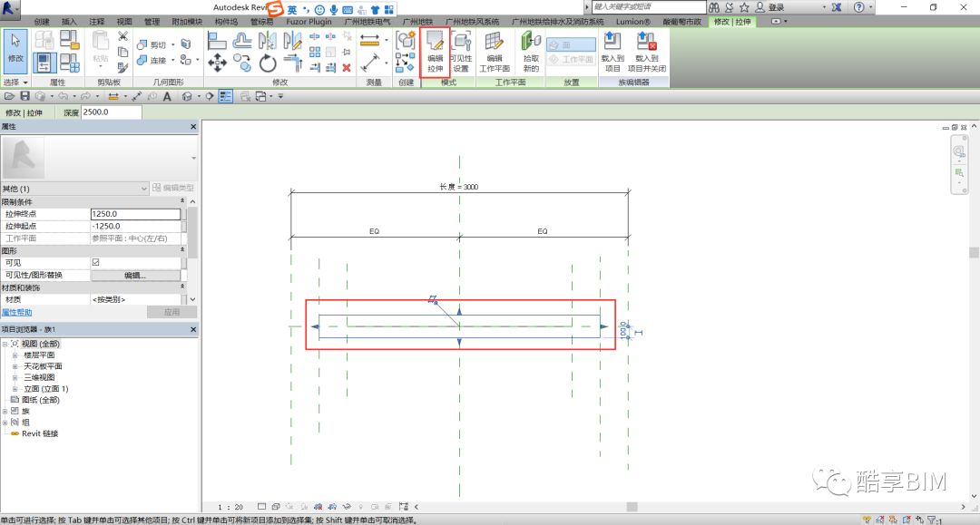Image resolution: width=980 pixels, height=525 pixels.
Task: Expand 立面 (立面 1) in project browser
Action: tap(15, 389)
